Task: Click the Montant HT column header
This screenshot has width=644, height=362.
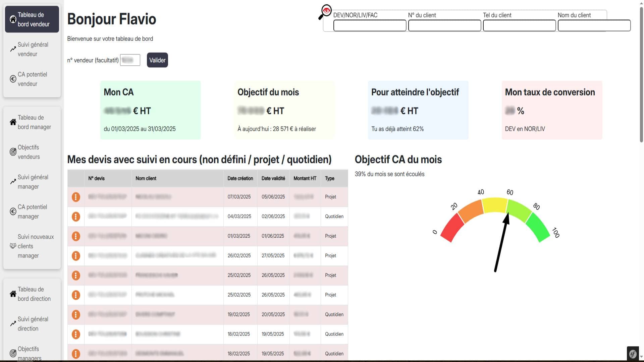Action: pyautogui.click(x=305, y=178)
